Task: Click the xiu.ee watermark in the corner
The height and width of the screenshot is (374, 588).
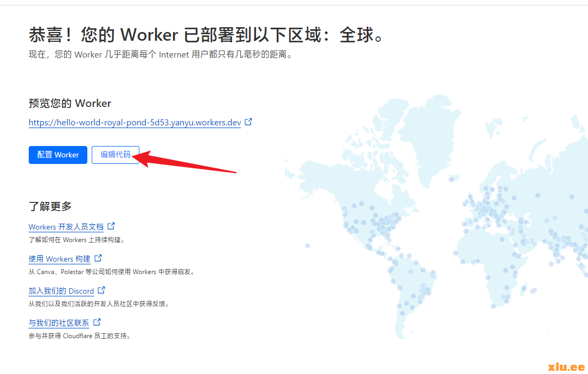Action: (x=566, y=367)
